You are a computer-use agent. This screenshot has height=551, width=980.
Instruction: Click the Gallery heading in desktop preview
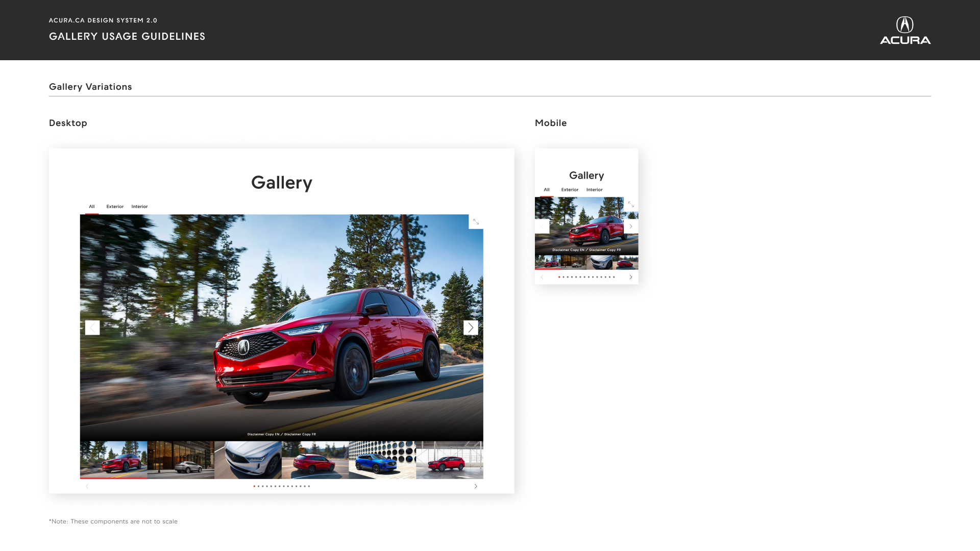282,183
